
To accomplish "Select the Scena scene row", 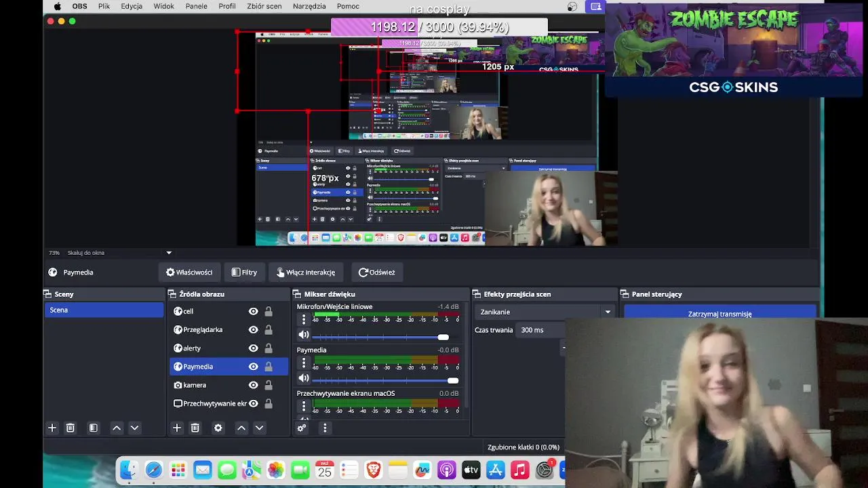I will [x=104, y=310].
